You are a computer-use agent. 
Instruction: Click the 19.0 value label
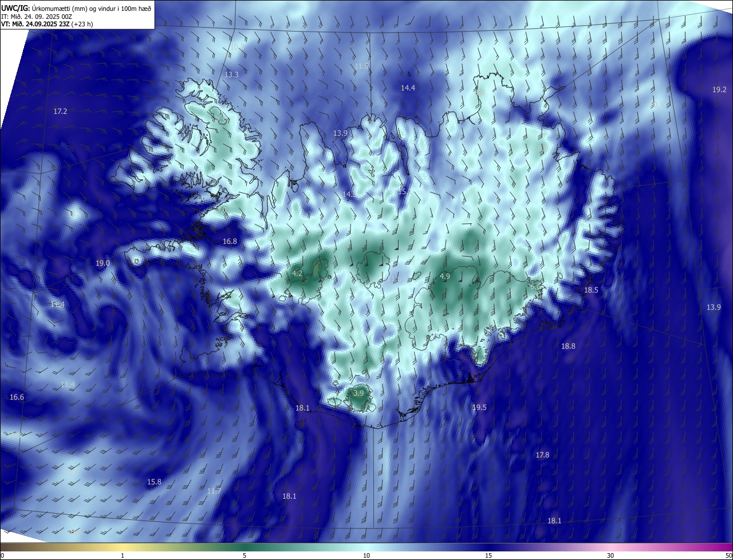coord(103,263)
